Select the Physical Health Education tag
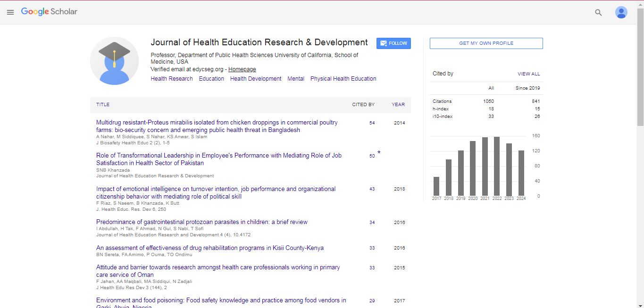This screenshot has height=308, width=644. pyautogui.click(x=343, y=79)
